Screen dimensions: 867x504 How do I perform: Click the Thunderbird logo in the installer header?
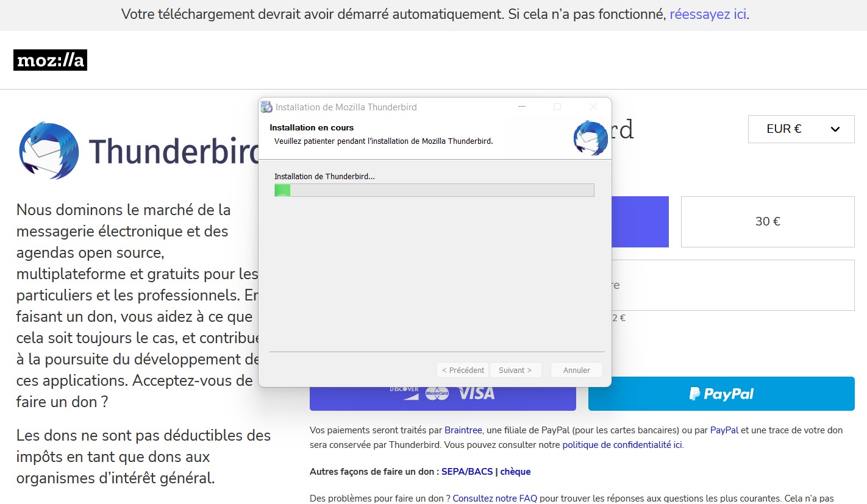(x=590, y=138)
